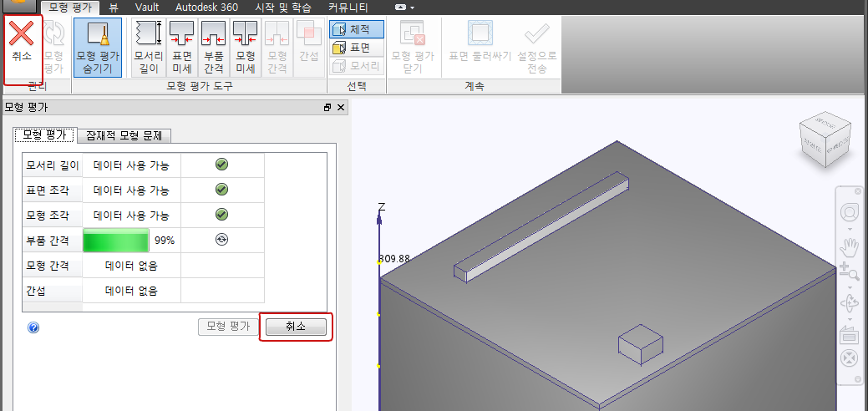
Task: Click the 부품 간격 green progress bar
Action: pyautogui.click(x=115, y=241)
